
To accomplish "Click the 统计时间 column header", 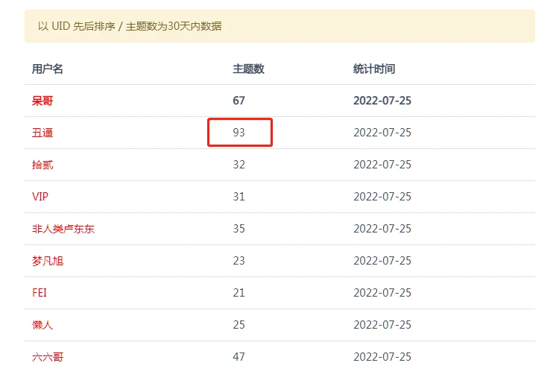I will [x=374, y=69].
